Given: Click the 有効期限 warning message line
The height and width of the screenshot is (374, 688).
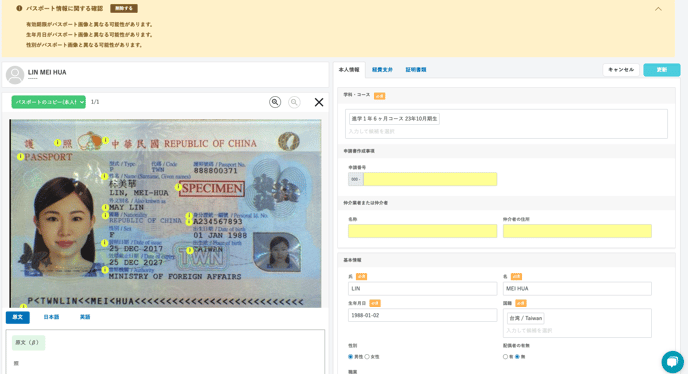Looking at the screenshot, I should point(90,25).
